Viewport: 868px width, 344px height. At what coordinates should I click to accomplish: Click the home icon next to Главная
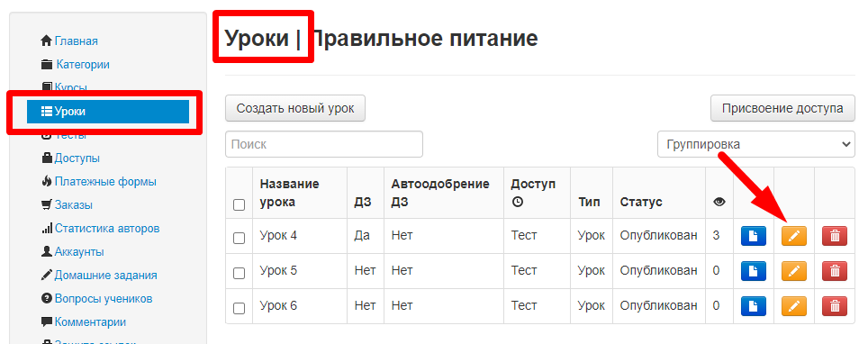pos(47,41)
